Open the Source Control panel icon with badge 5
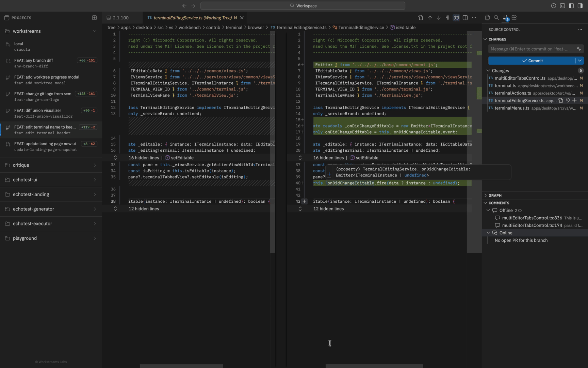 click(x=505, y=18)
